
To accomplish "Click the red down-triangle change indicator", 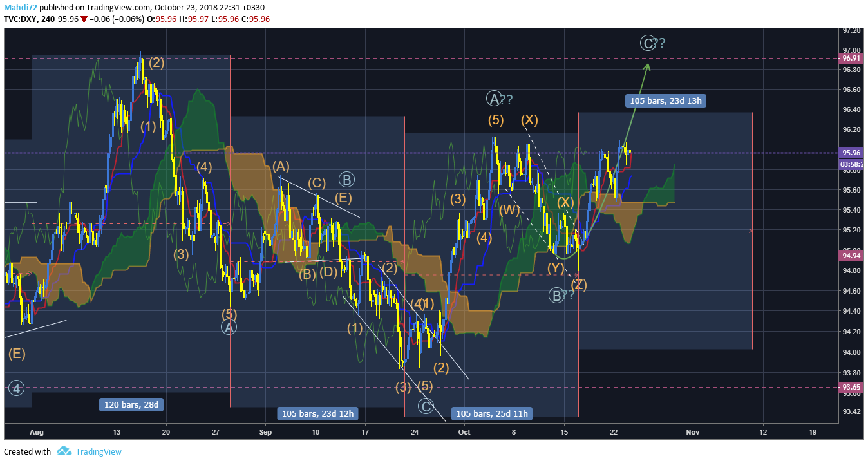I will click(x=84, y=19).
